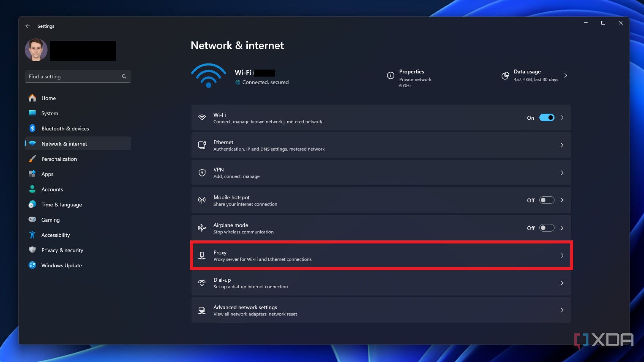
Task: Click the search magnifier in Find a setting
Action: (124, 76)
